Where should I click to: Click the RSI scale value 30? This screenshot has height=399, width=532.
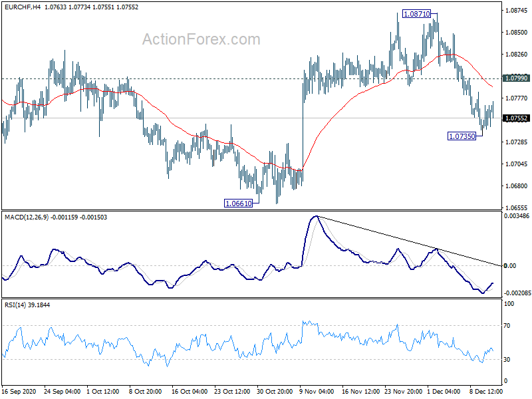coord(507,360)
